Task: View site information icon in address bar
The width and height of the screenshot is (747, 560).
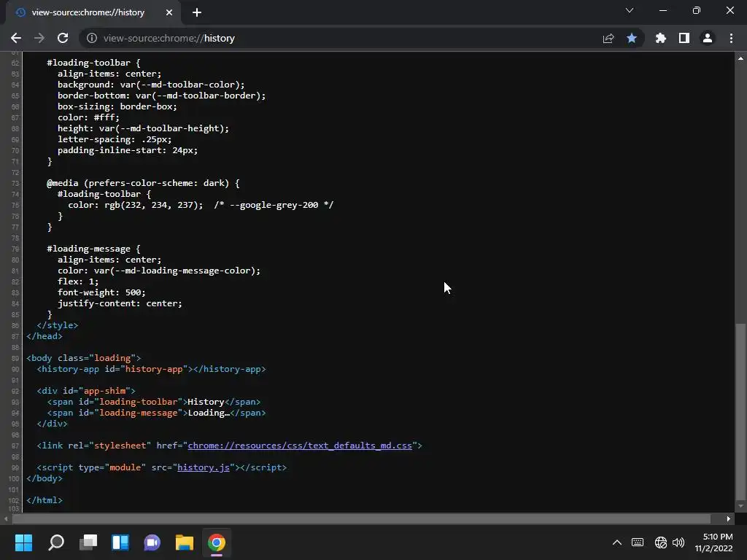Action: [x=92, y=38]
